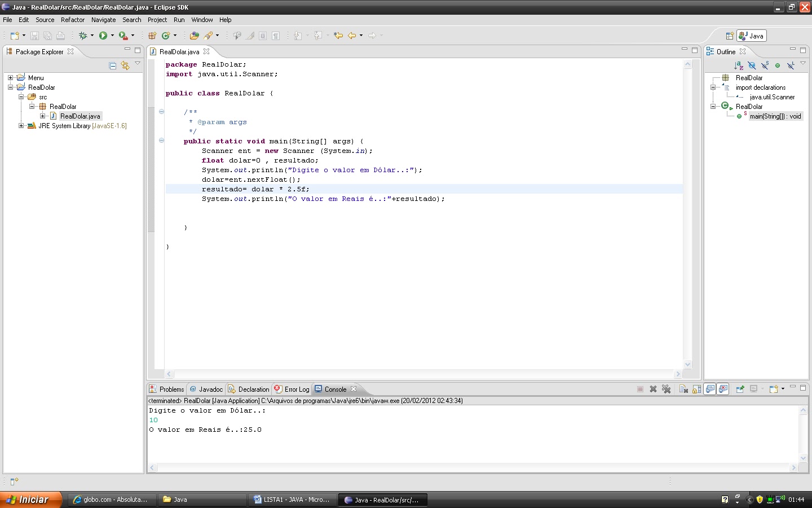The width and height of the screenshot is (812, 508).
Task: Clear the console with the Clear Console icon
Action: 683,389
